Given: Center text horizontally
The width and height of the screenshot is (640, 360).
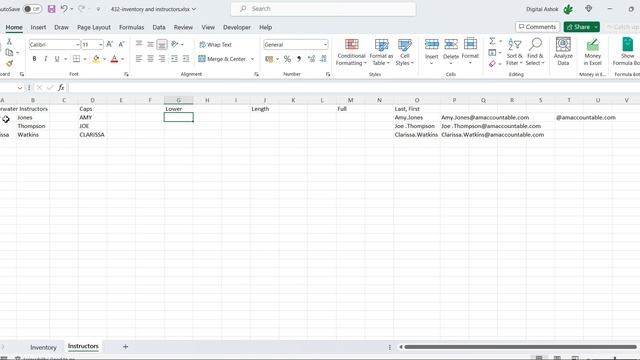Looking at the screenshot, I should coord(150,59).
